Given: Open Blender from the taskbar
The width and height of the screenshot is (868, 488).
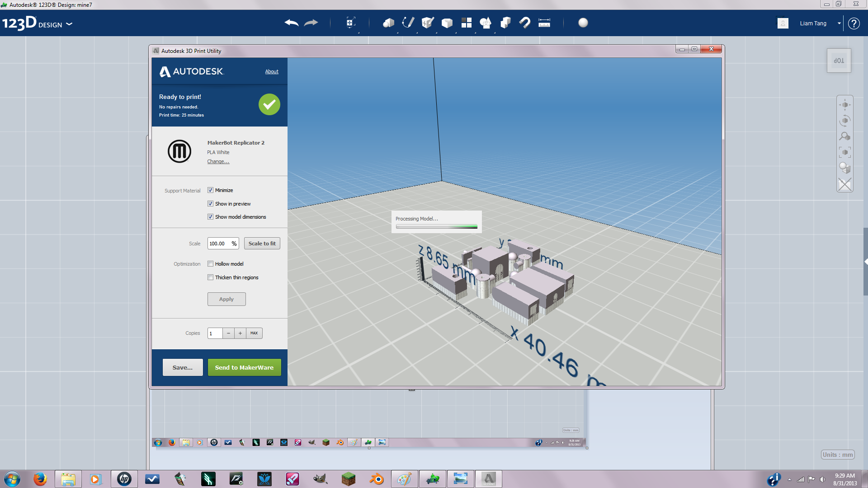Looking at the screenshot, I should point(377,479).
